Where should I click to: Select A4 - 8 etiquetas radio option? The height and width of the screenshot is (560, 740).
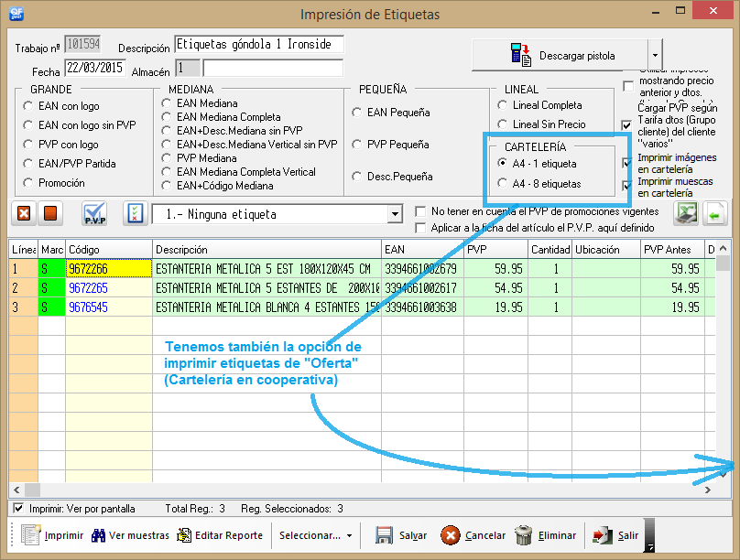point(502,183)
